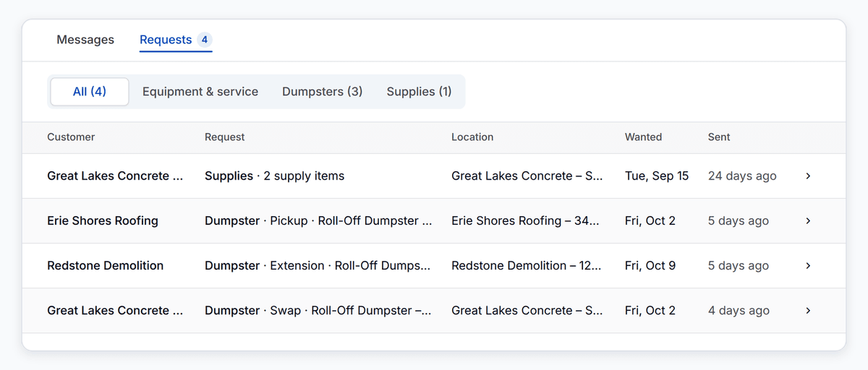Click Dumpster · Extension request cell

318,266
